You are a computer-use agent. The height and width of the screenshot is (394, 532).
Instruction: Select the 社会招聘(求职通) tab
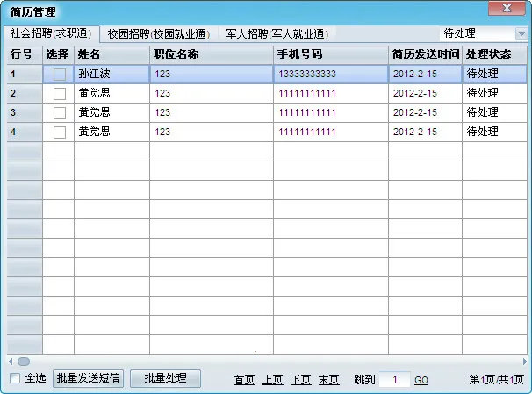coord(50,34)
